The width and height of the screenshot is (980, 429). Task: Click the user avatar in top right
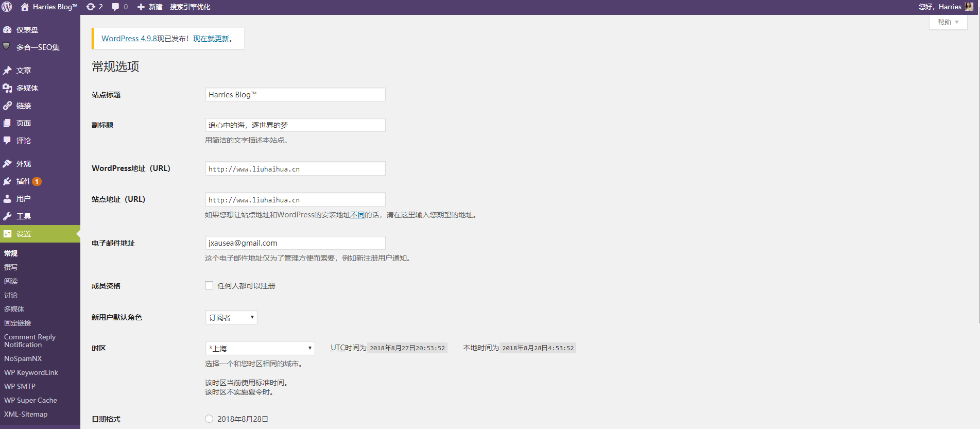click(x=969, y=7)
